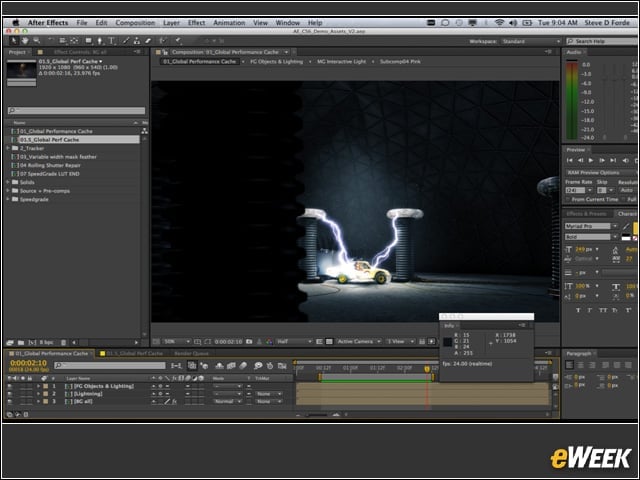The width and height of the screenshot is (640, 480).
Task: Jump to first frame in Preview panel
Action: click(569, 160)
